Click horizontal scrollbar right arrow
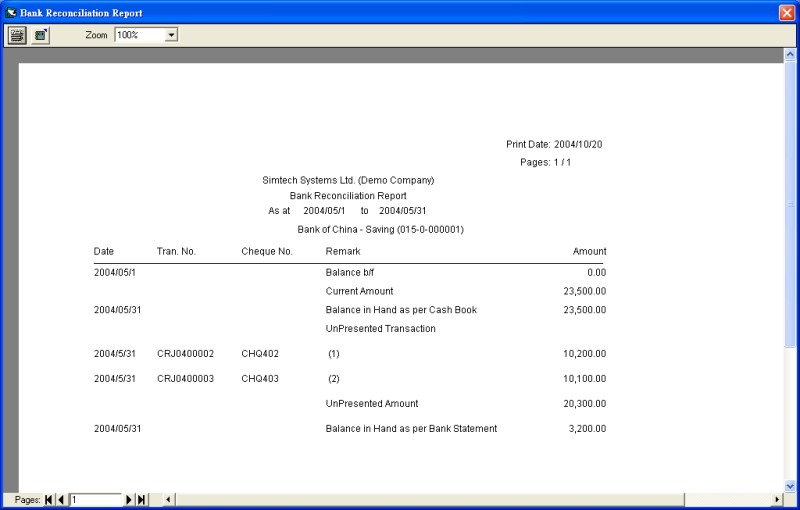 777,500
